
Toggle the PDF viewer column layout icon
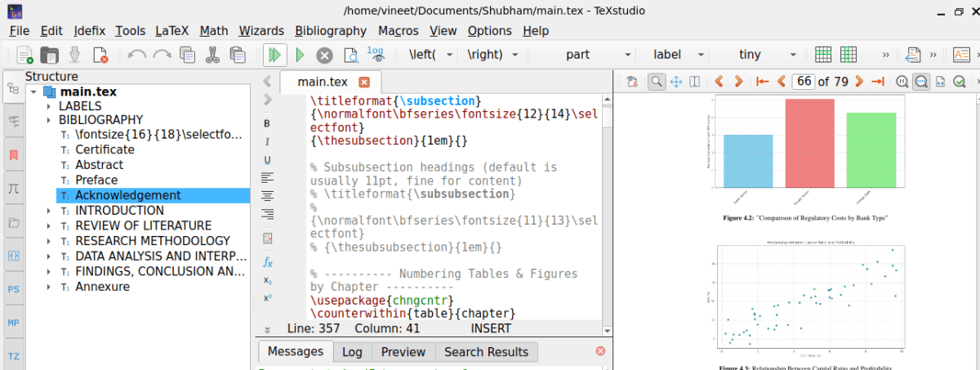695,81
